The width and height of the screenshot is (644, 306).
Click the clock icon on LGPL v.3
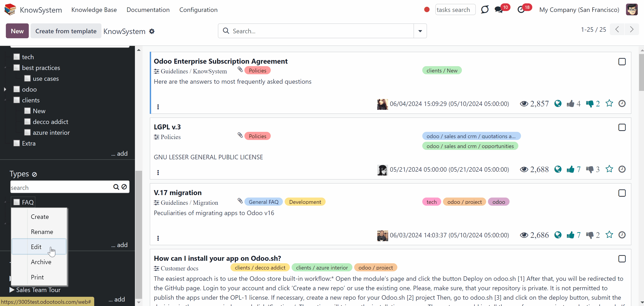pos(622,169)
